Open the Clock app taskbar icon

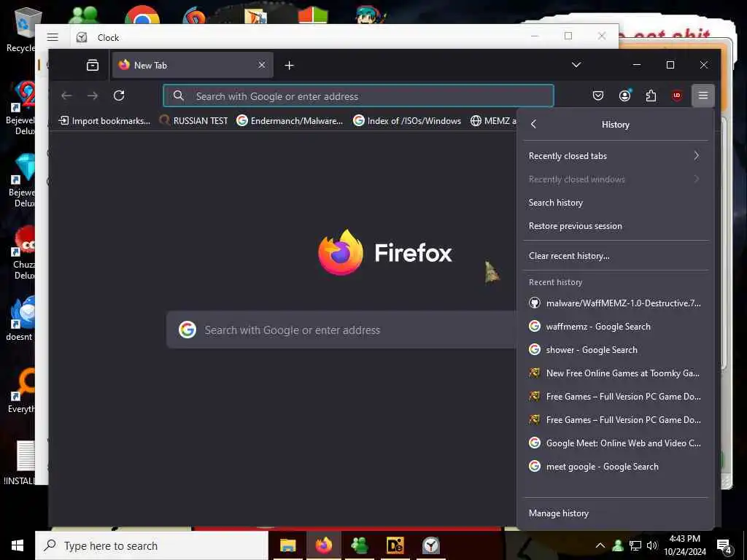click(431, 545)
